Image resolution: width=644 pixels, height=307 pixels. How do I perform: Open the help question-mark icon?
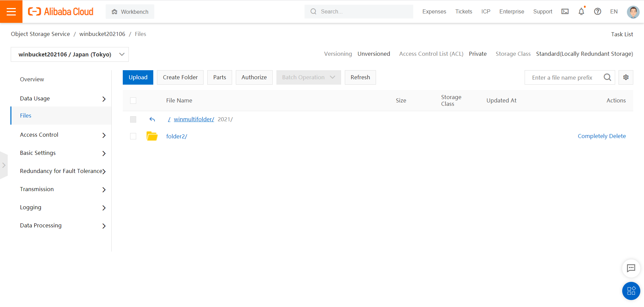click(x=597, y=11)
